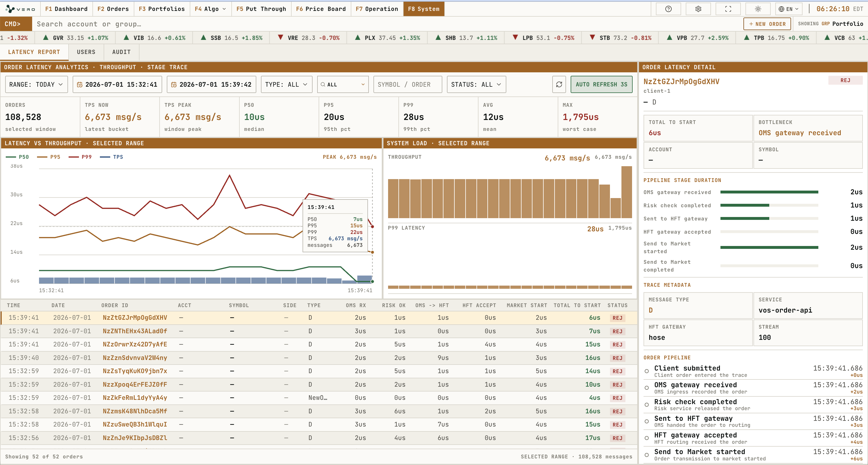Toggle Auto Refresh 3s button

click(601, 84)
